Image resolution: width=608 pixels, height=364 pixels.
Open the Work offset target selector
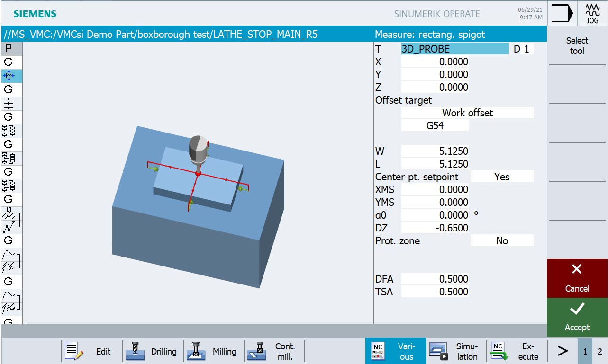point(467,113)
